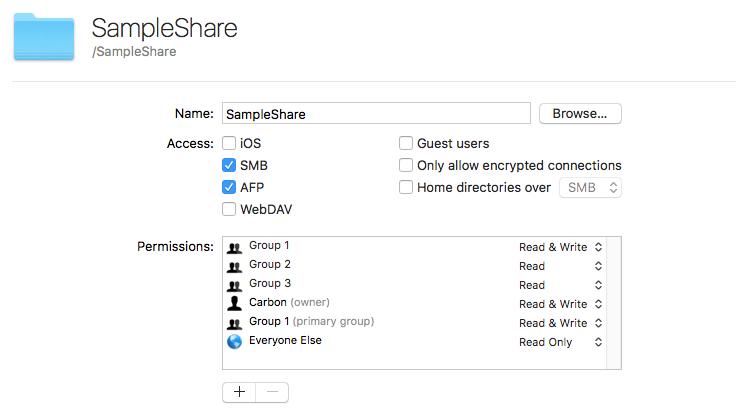The height and width of the screenshot is (419, 736).
Task: Disable the AFP access checkbox
Action: coord(229,187)
